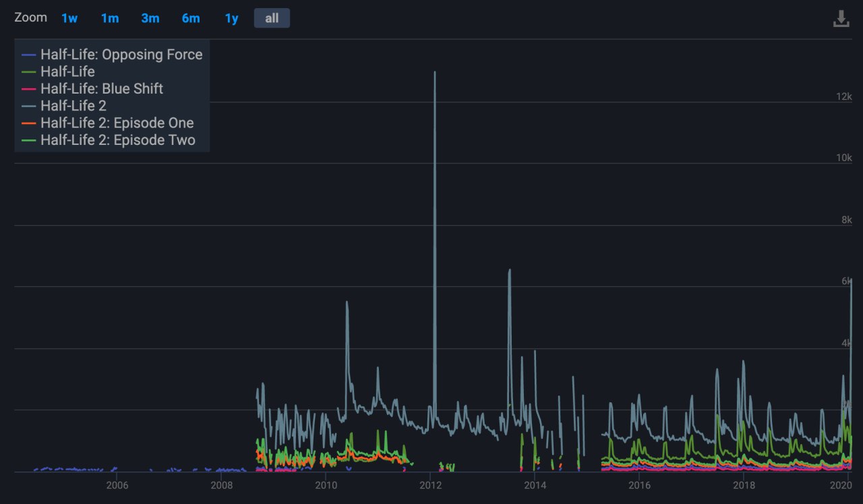Toggle the plain Half-Life legend entry
The image size is (863, 504).
coord(58,71)
